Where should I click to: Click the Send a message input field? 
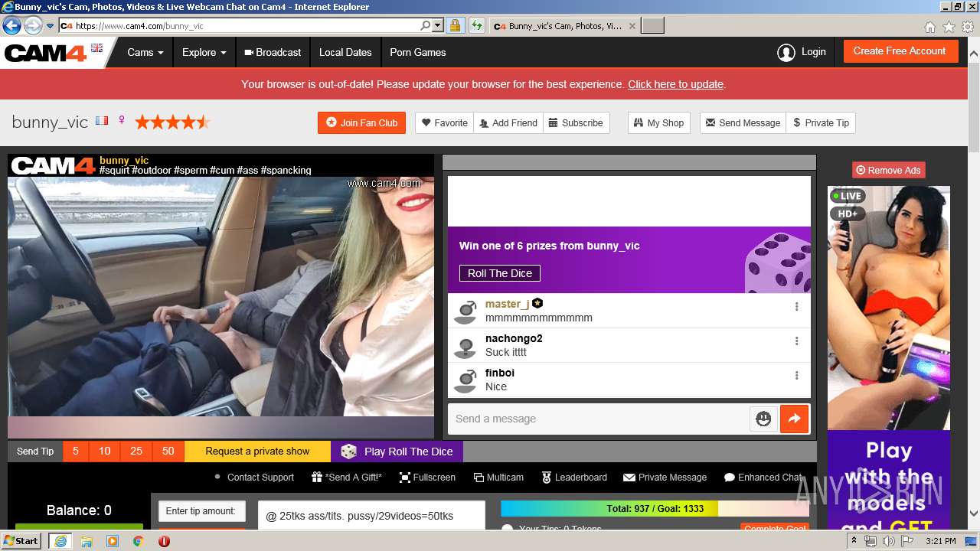[599, 419]
